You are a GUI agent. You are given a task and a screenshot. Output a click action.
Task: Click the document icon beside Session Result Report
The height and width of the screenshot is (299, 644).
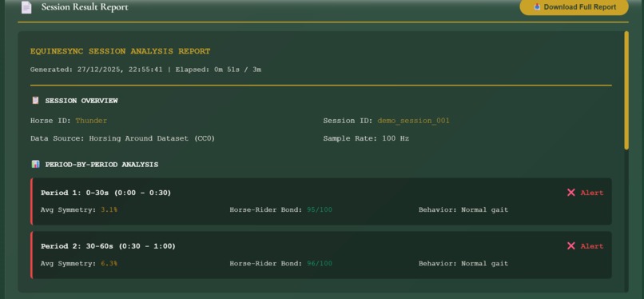26,7
